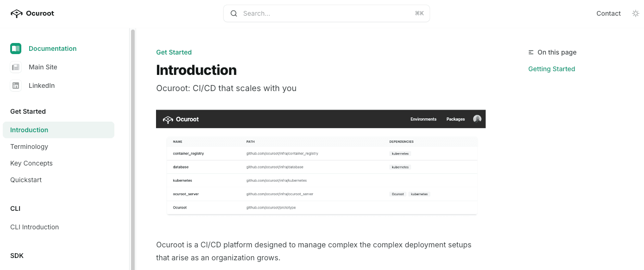Open the LinkedIn sidebar link
The image size is (644, 270).
coord(42,86)
